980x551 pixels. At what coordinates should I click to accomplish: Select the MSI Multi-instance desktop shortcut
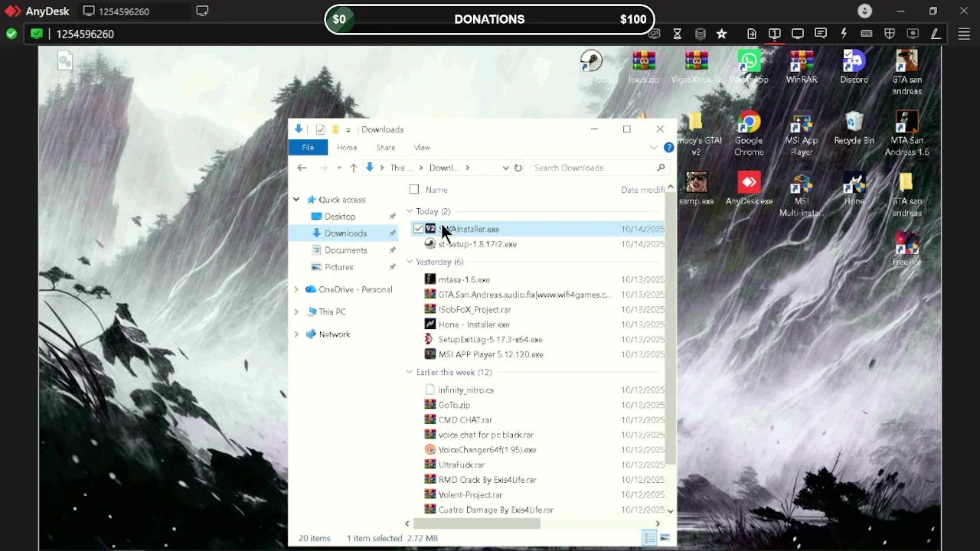click(x=802, y=194)
